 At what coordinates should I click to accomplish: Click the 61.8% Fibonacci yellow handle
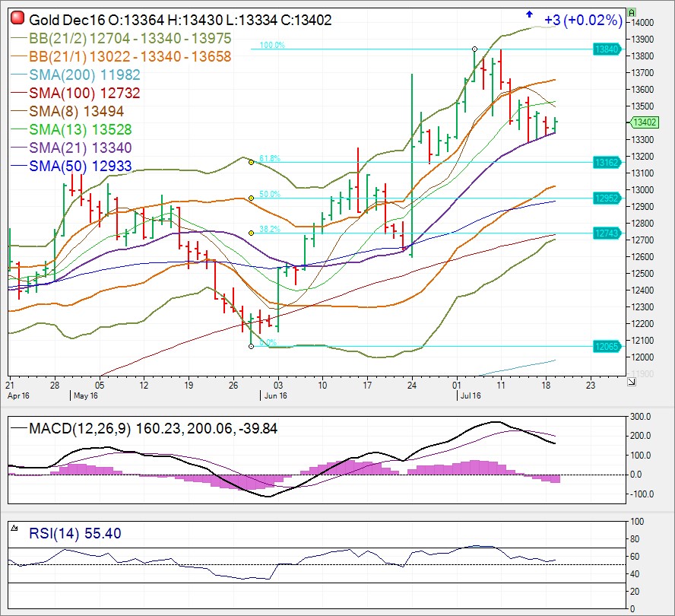(x=251, y=162)
